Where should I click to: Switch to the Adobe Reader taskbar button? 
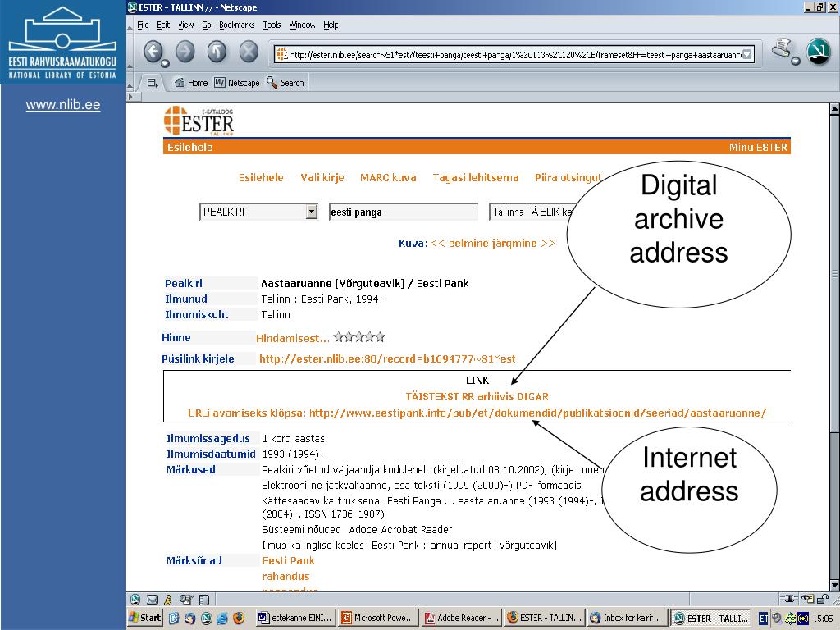click(462, 618)
